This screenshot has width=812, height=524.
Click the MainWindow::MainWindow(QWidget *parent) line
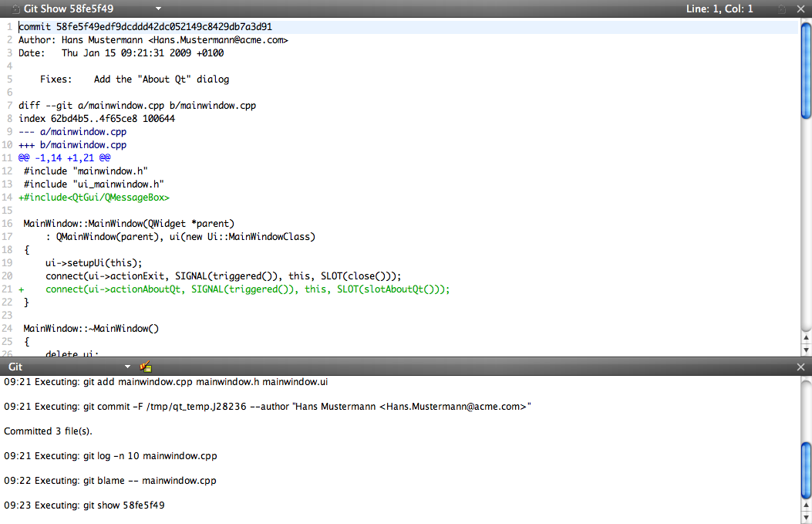(x=129, y=223)
